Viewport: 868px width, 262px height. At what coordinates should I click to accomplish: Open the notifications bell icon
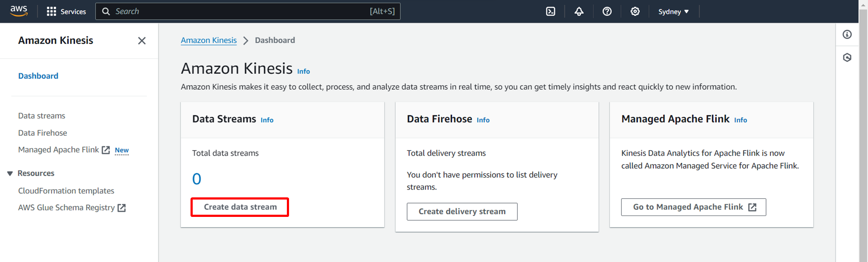pyautogui.click(x=579, y=11)
